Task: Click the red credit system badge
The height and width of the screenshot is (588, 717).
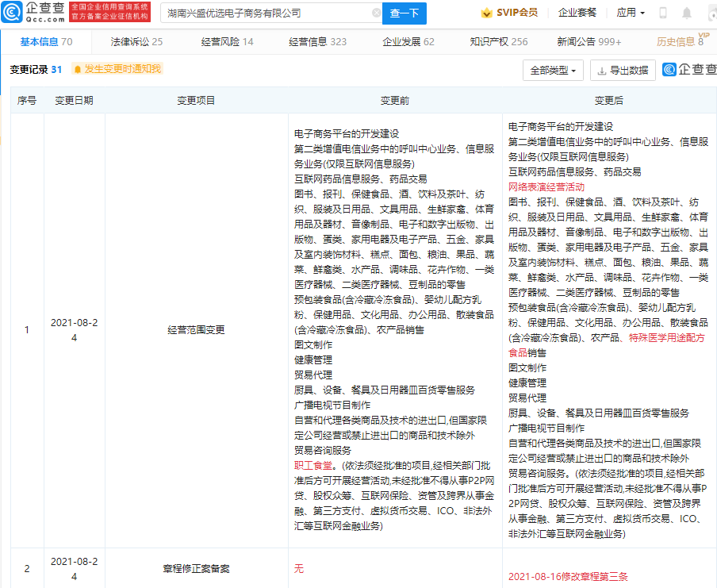Action: [x=109, y=12]
